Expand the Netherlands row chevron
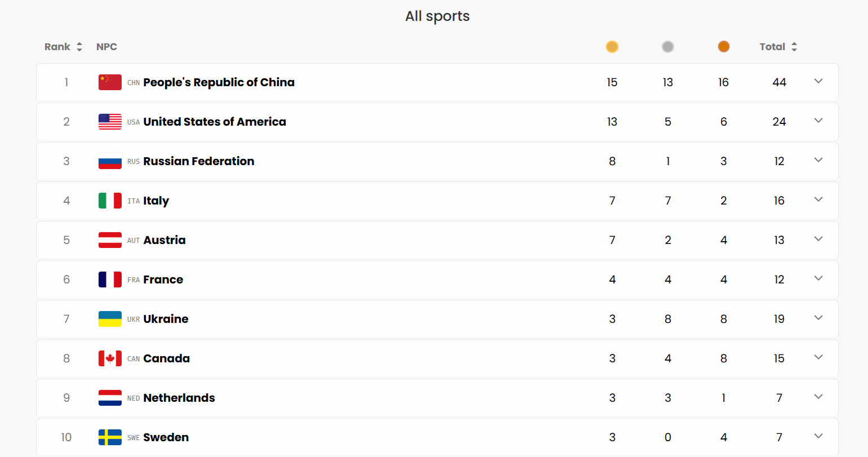 (818, 397)
